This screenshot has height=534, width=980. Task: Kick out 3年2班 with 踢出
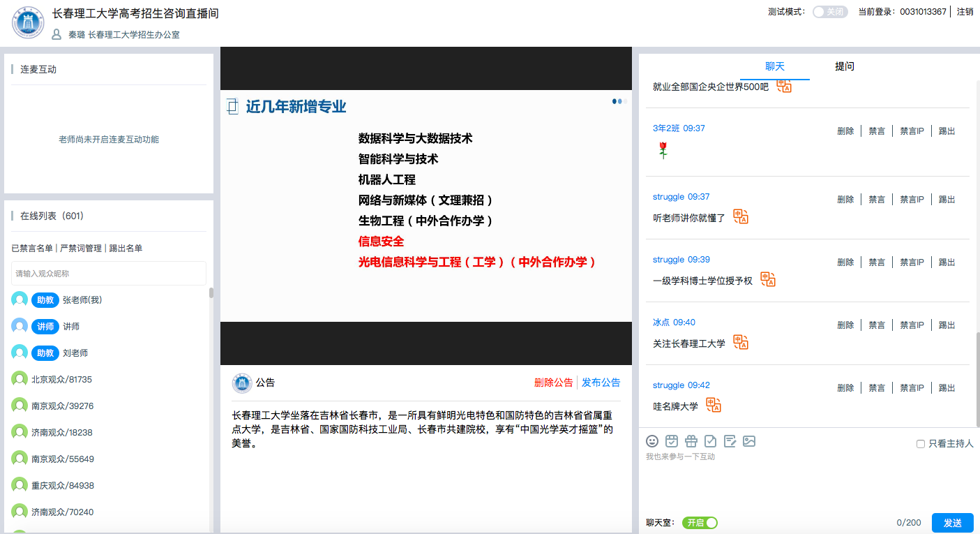(947, 131)
